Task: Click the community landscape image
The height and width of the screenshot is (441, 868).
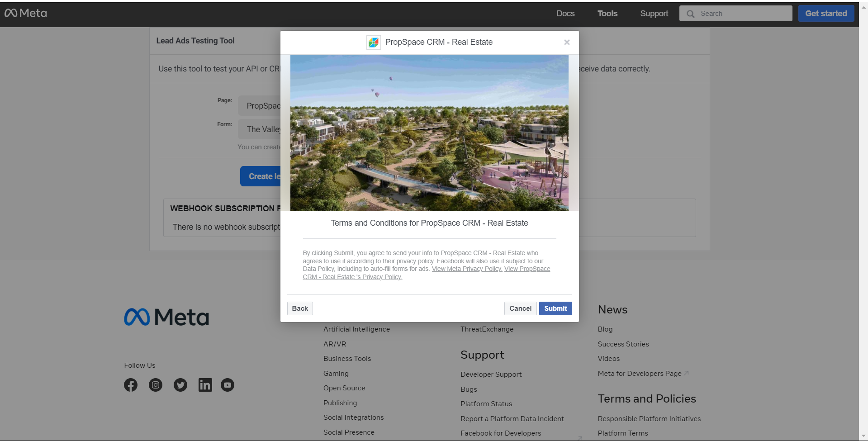Action: tap(429, 133)
